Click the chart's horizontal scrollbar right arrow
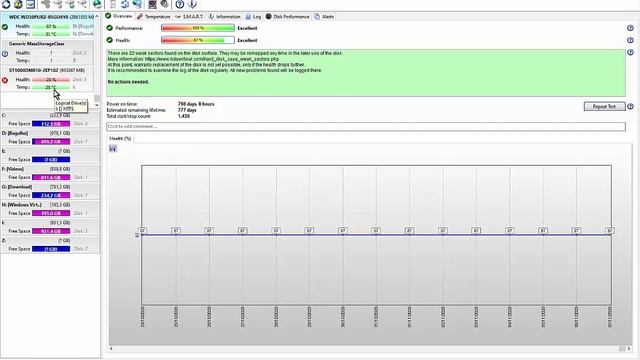The image size is (640, 360). [629, 349]
